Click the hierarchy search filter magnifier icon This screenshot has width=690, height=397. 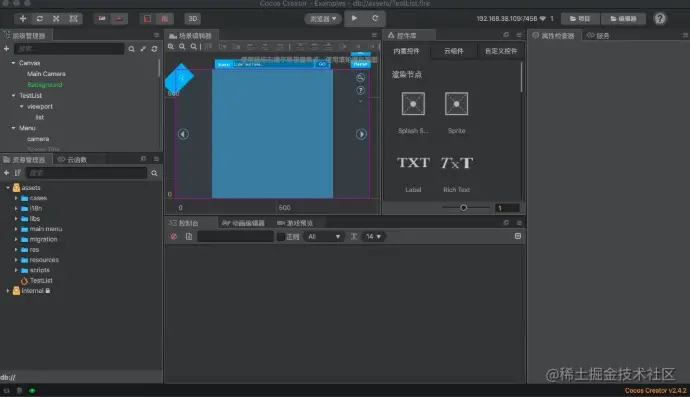[131, 49]
